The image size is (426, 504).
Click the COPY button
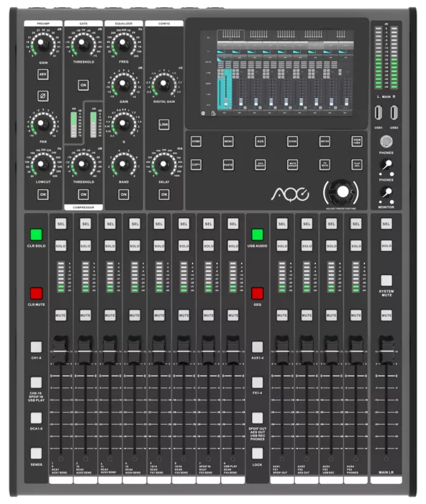click(x=196, y=165)
